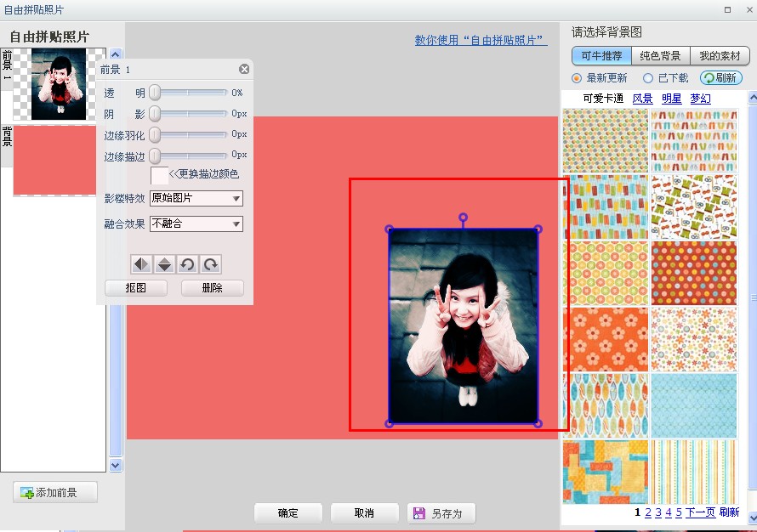Viewport: 757px width, 532px height.
Task: Click the 边缘羽化 slider handle
Action: pos(155,134)
